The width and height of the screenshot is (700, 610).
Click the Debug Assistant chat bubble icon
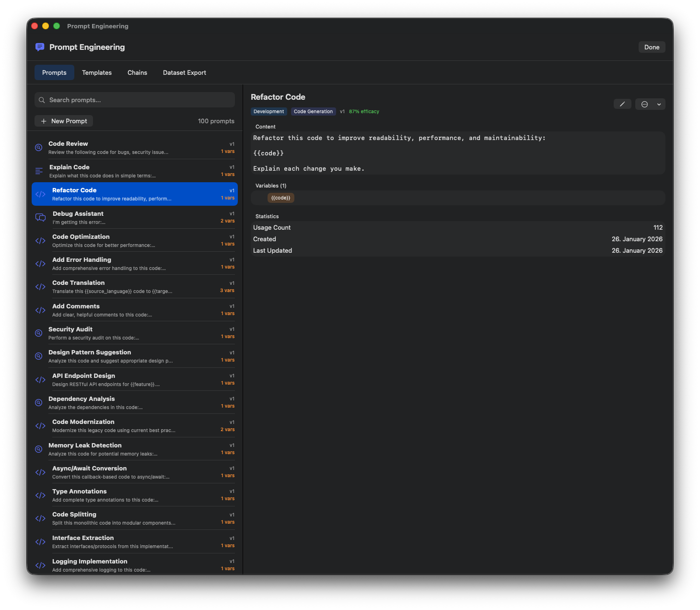pos(40,217)
